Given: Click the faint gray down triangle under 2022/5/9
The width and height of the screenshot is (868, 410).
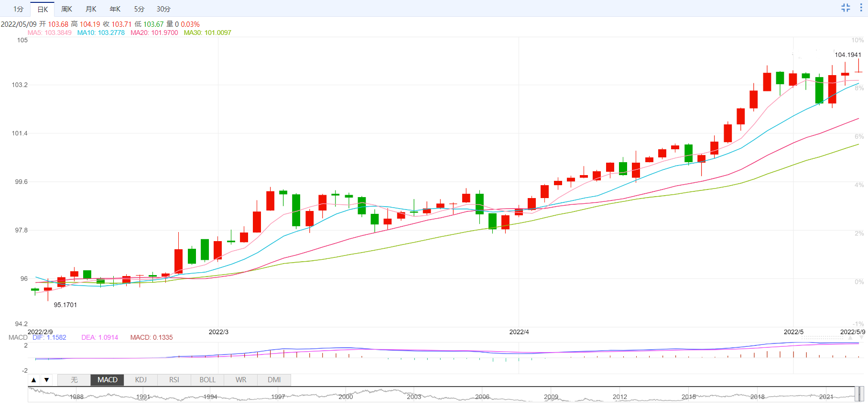Looking at the screenshot, I should coord(861,338).
